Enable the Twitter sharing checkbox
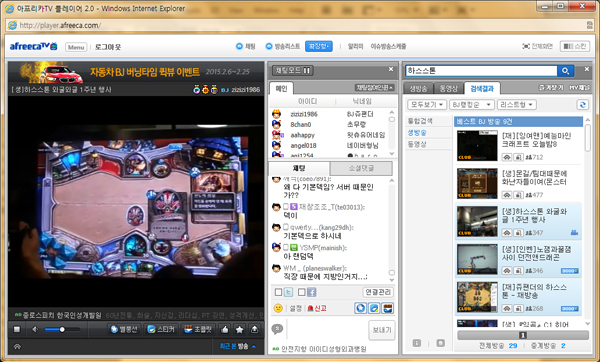Image resolution: width=600 pixels, height=362 pixels. 279,292
